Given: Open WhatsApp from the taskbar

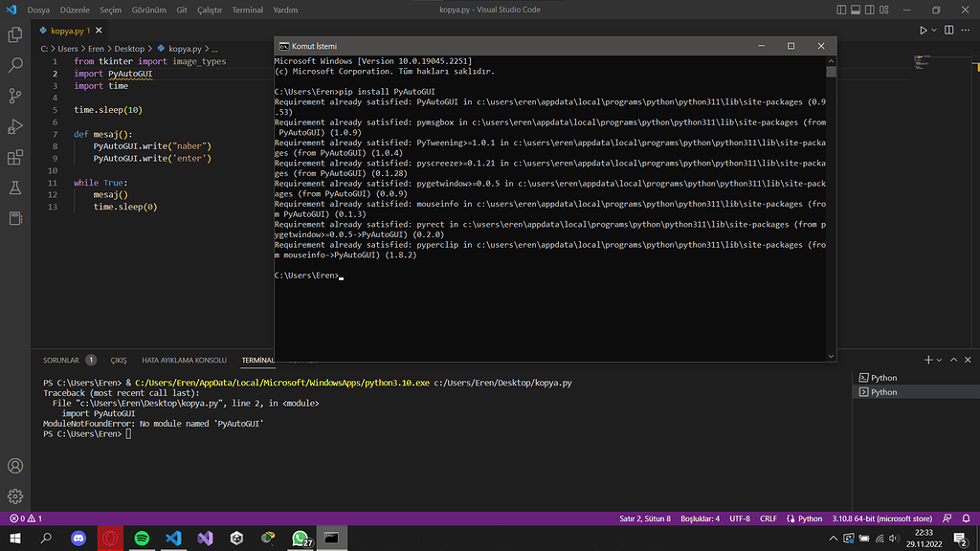Looking at the screenshot, I should (x=301, y=538).
